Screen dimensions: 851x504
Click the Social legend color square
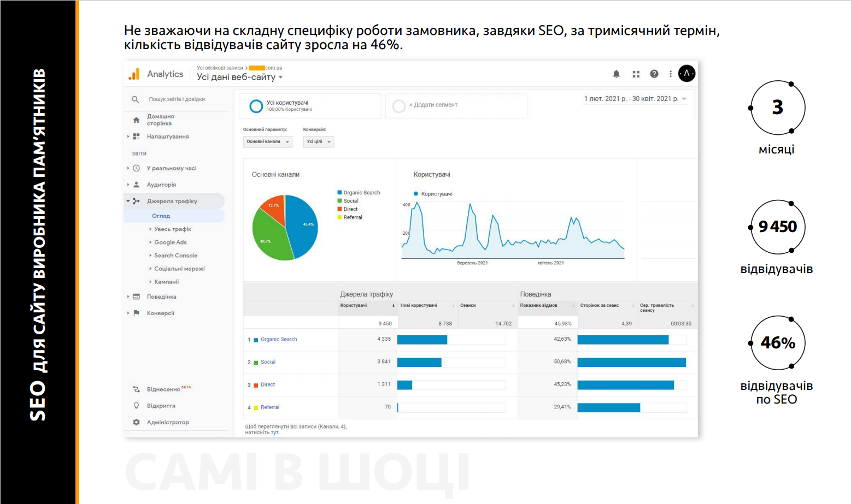[339, 201]
